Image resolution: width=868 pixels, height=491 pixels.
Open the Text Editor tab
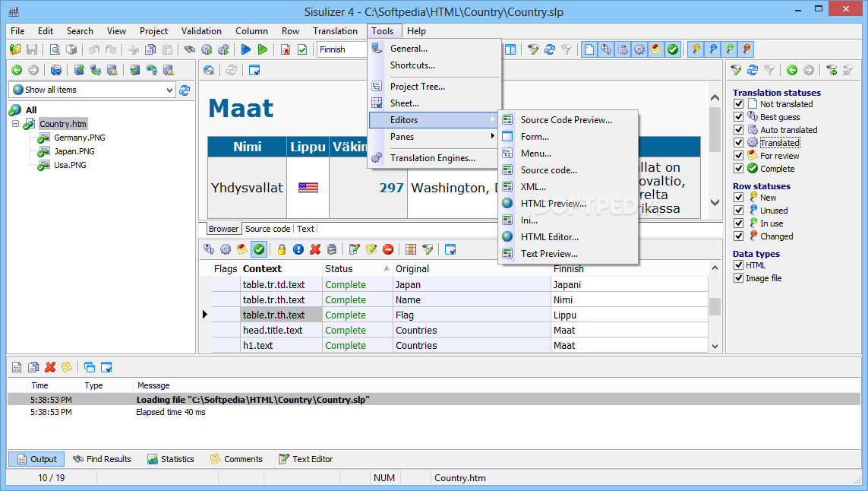[x=305, y=459]
